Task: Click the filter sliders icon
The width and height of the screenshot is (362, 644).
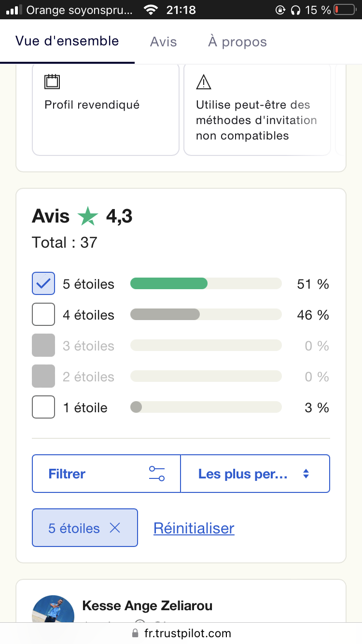Action: click(157, 474)
